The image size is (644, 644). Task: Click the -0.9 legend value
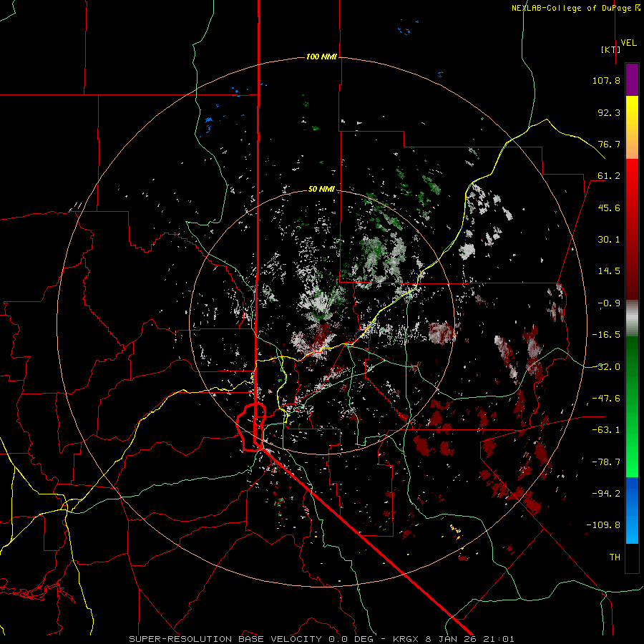(x=609, y=303)
